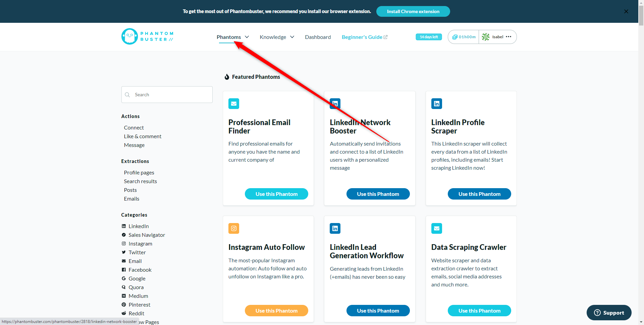The width and height of the screenshot is (644, 325).
Task: Click the LinkedIn category icon in sidebar
Action: (x=124, y=226)
